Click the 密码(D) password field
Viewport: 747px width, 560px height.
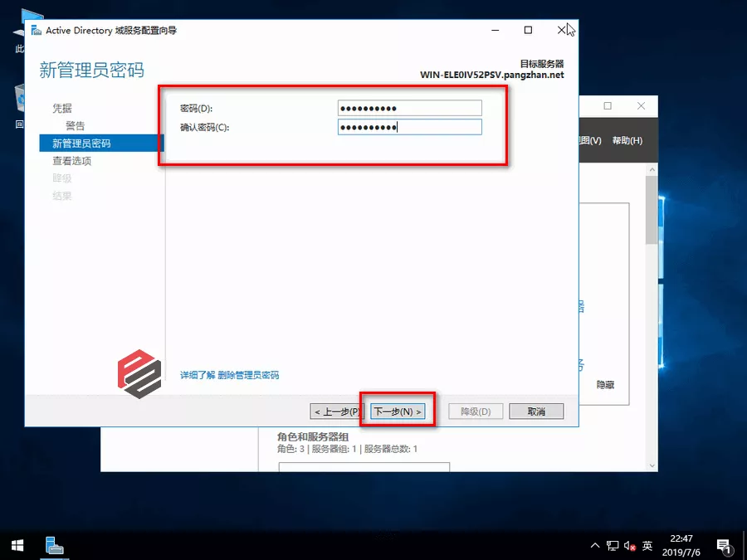(x=409, y=108)
